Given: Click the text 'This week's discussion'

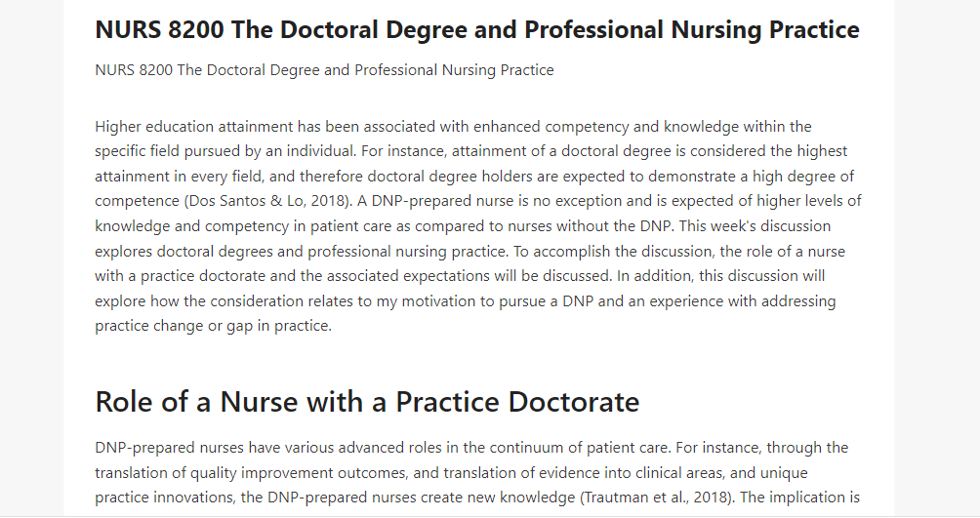Looking at the screenshot, I should click(755, 225).
